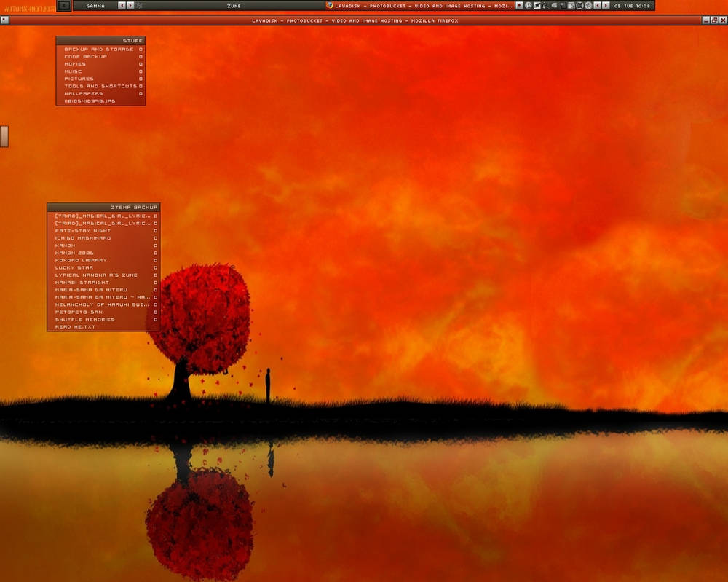
Task: Click the round clock-like tray icon
Action: point(529,6)
